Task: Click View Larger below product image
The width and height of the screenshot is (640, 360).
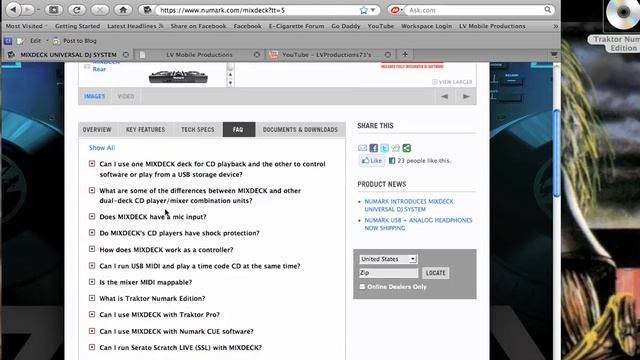Action: coord(452,82)
